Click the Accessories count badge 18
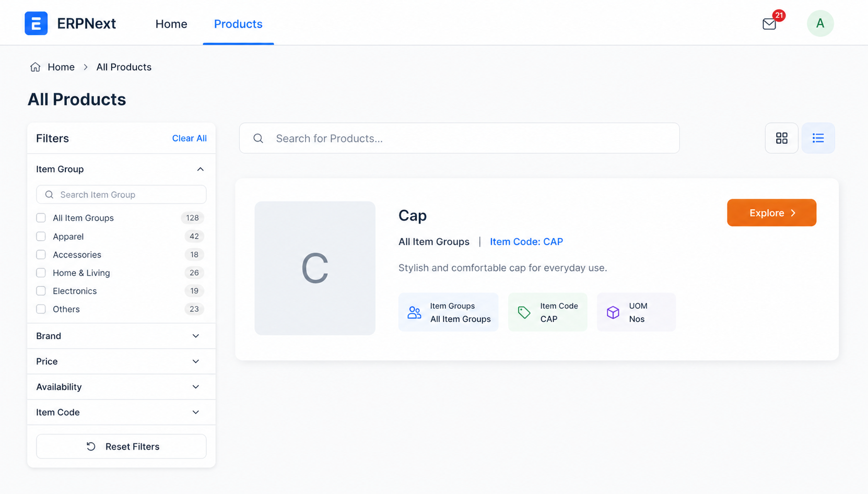The height and width of the screenshot is (494, 868). [194, 255]
